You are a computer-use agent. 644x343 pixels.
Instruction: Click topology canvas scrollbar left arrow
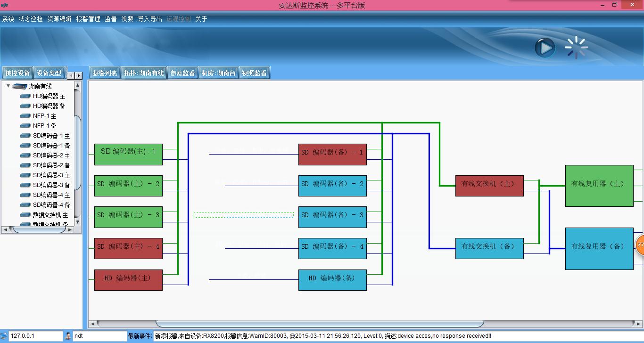pyautogui.click(x=92, y=324)
